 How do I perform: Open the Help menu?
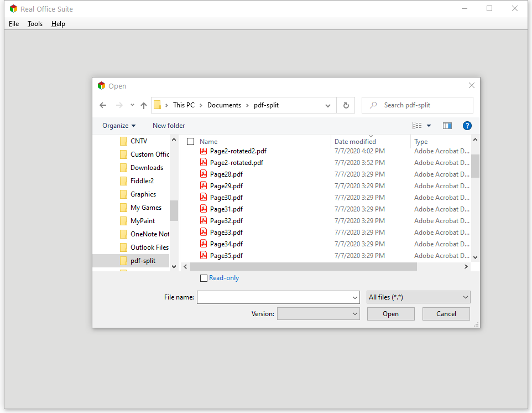pyautogui.click(x=58, y=24)
